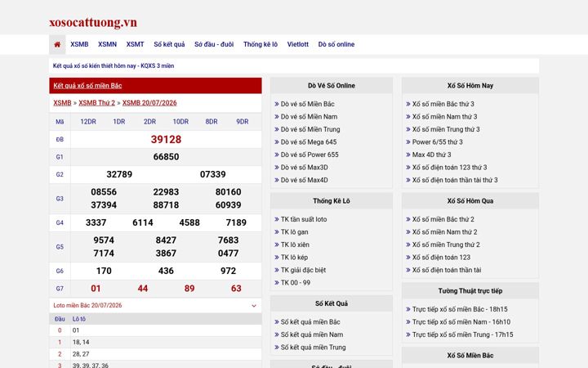Open Dò vé số Mega 645 link
Screen dimensions: 588x368
[309, 142]
